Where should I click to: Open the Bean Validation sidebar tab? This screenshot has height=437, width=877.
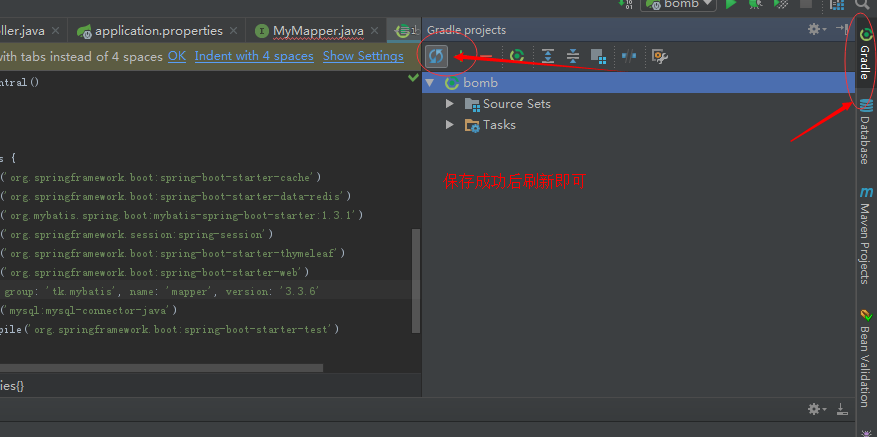pyautogui.click(x=865, y=358)
